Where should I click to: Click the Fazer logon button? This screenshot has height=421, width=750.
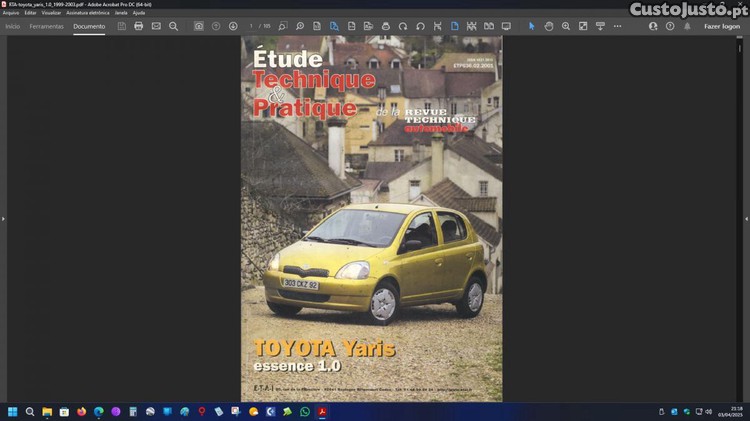721,26
